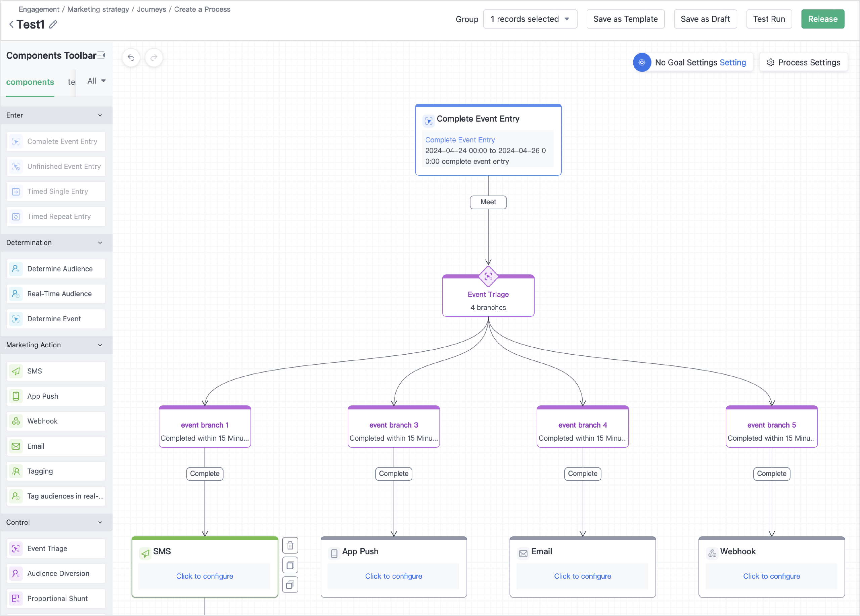Screen dimensions: 860x616
Task: Click the single copy icon beside SMS node
Action: pos(290,565)
